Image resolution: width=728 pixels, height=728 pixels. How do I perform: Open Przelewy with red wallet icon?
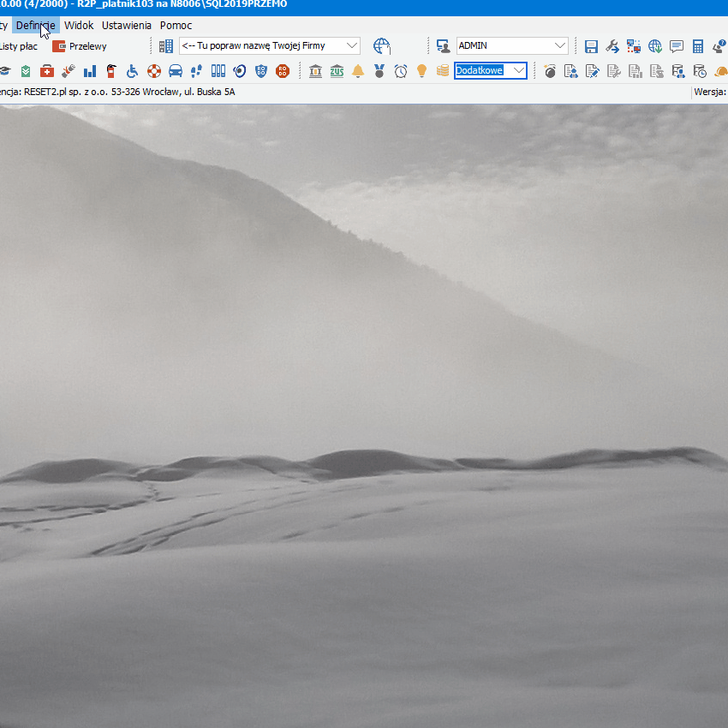click(x=80, y=46)
